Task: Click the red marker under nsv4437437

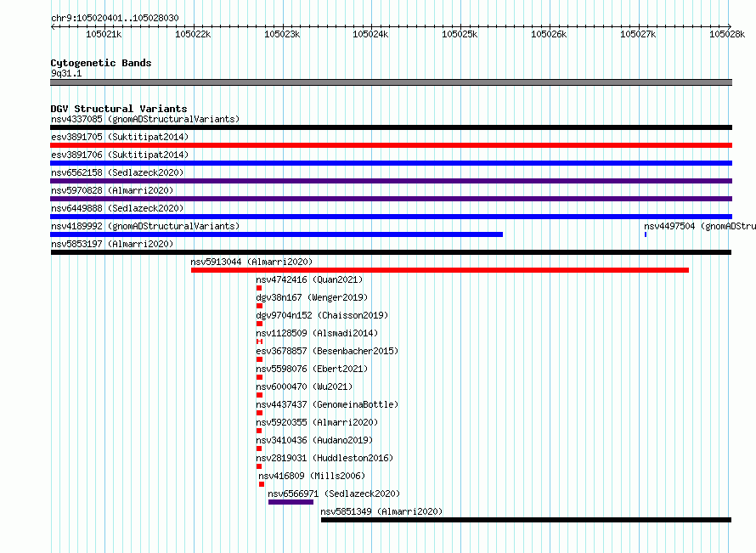Action: [x=259, y=413]
